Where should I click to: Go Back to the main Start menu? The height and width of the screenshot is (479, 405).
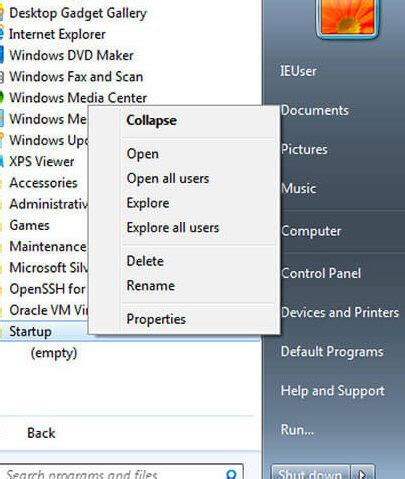[41, 433]
